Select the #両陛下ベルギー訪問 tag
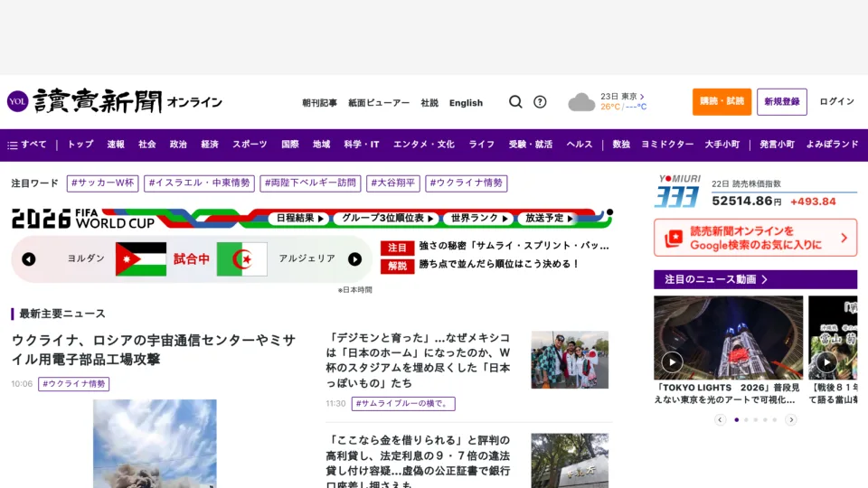 pyautogui.click(x=310, y=183)
